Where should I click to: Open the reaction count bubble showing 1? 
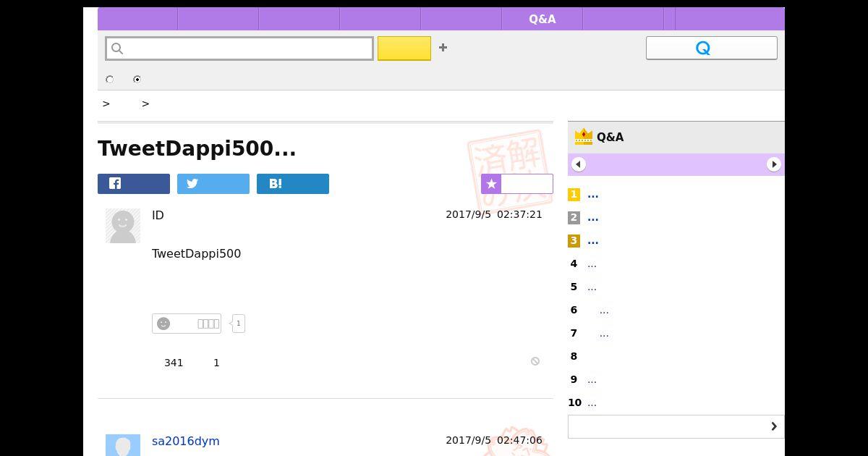pos(239,324)
